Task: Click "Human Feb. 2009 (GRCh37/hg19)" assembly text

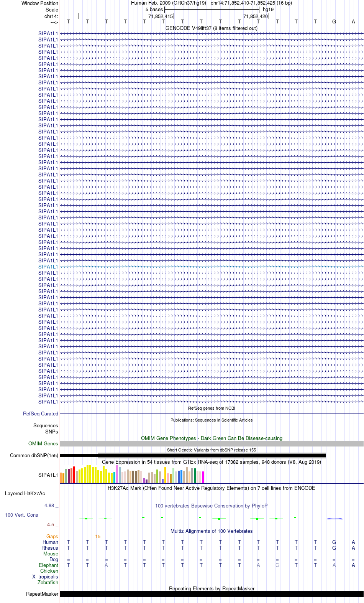Action: pos(169,3)
